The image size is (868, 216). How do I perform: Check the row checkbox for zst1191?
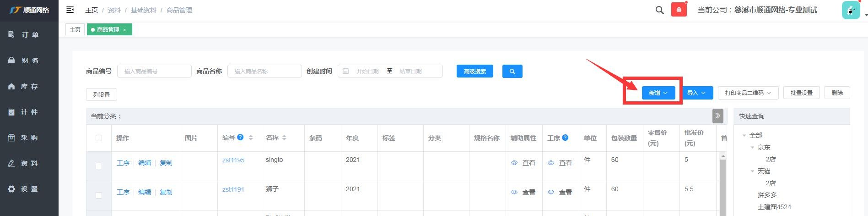click(99, 195)
